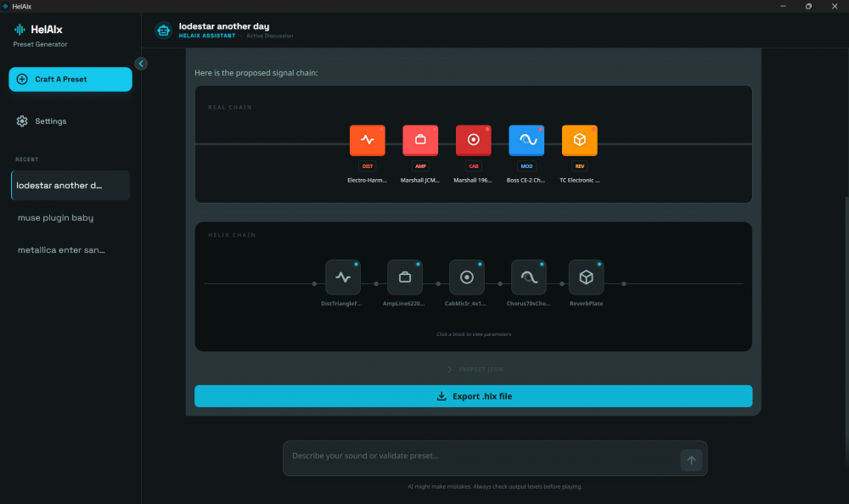View parameters of the CabMicIr_4x1 block

point(466,276)
